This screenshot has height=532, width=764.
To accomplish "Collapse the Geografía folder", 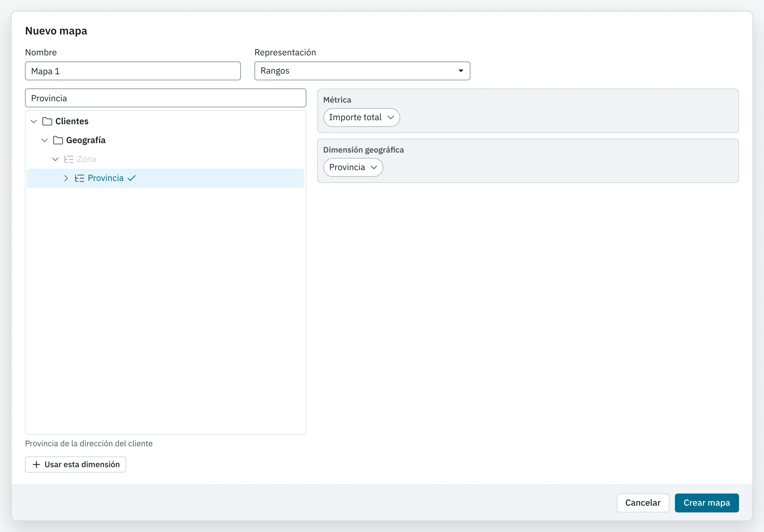I will (x=45, y=140).
